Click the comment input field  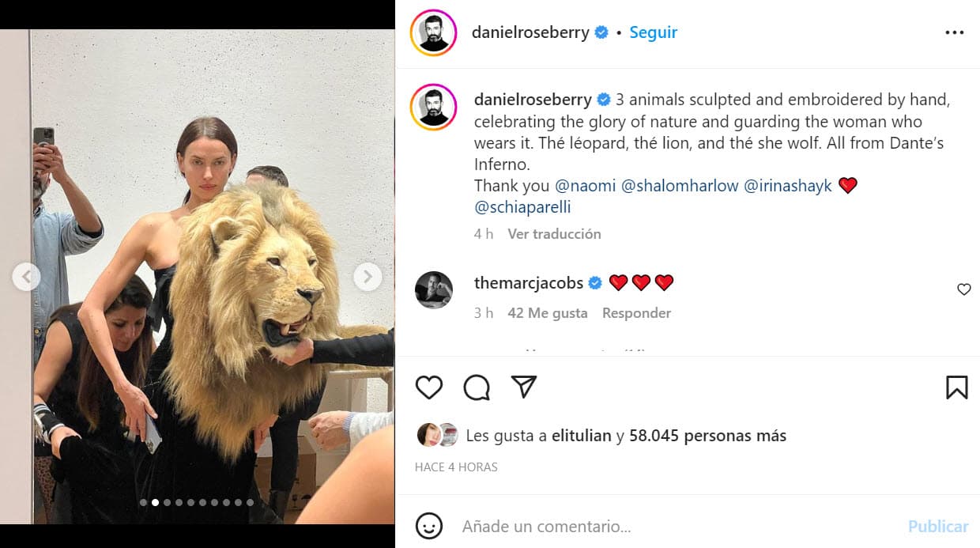(x=680, y=526)
